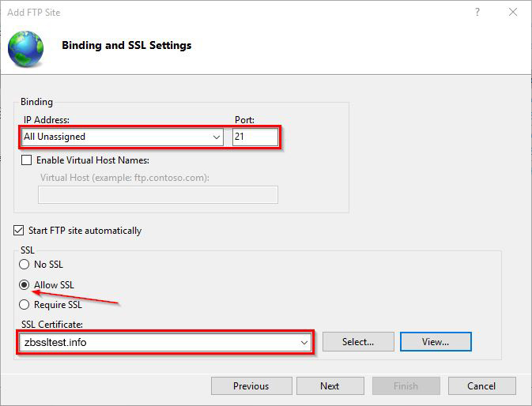Proceed by clicking Next

click(x=330, y=386)
